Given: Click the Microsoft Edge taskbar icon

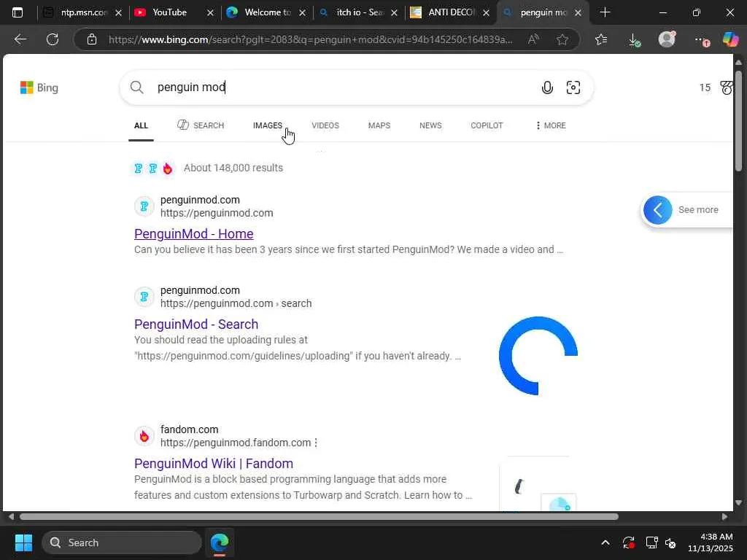Looking at the screenshot, I should click(x=220, y=542).
